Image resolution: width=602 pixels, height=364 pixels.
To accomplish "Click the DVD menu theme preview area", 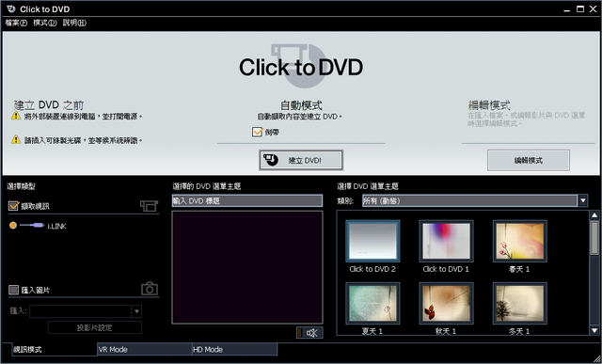I will pos(247,267).
